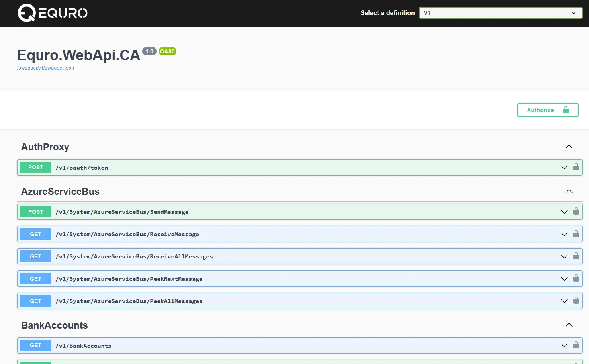The height and width of the screenshot is (364, 589).
Task: Click lock icon on PeekNextMessage endpoint
Action: point(576,278)
